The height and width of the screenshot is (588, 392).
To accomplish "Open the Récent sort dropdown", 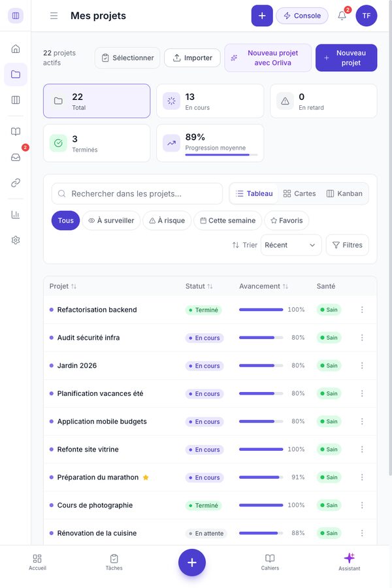I will pos(291,245).
